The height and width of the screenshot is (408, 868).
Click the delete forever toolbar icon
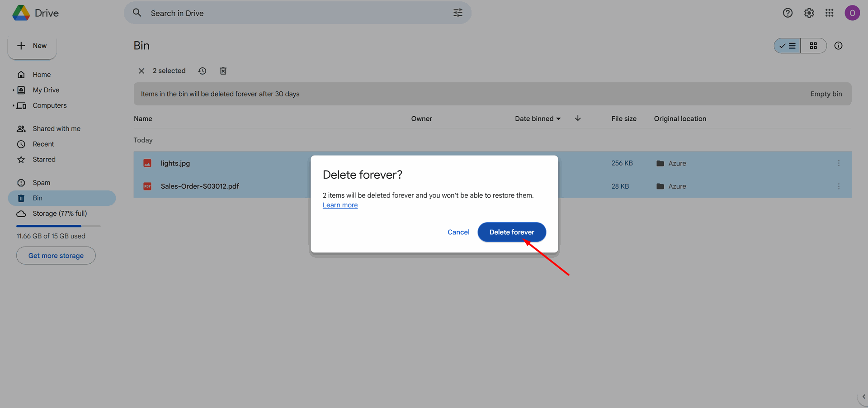(x=223, y=71)
